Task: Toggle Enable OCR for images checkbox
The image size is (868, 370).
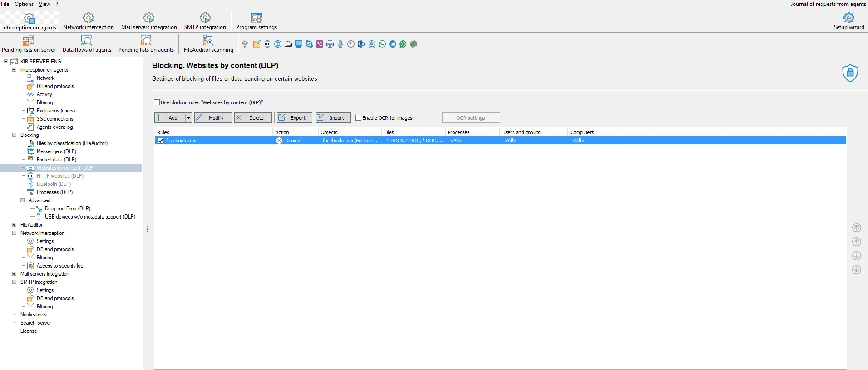Action: pos(358,118)
